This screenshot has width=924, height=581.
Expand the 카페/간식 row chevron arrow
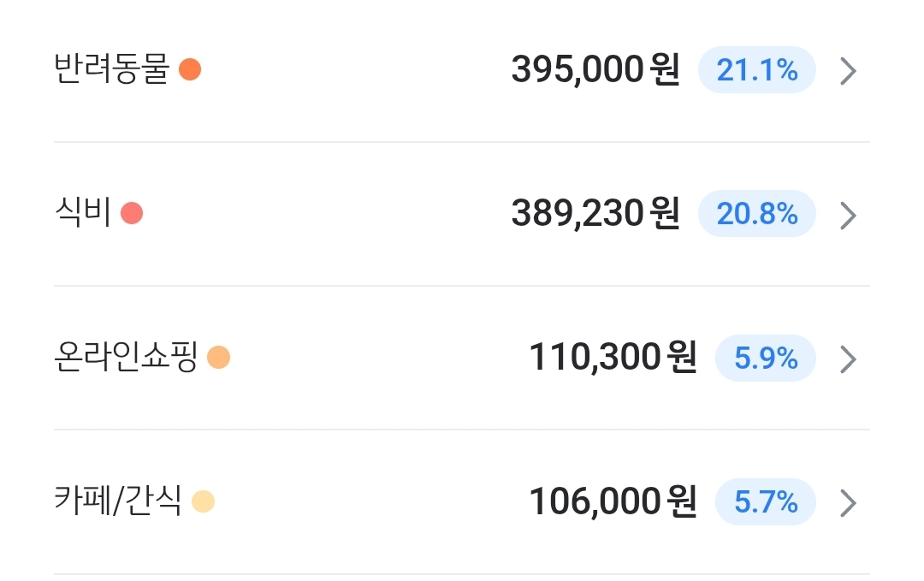tap(848, 503)
